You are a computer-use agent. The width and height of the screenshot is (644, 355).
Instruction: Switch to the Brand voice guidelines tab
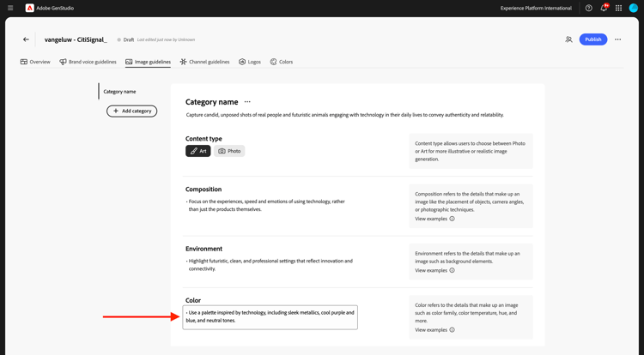pos(88,62)
